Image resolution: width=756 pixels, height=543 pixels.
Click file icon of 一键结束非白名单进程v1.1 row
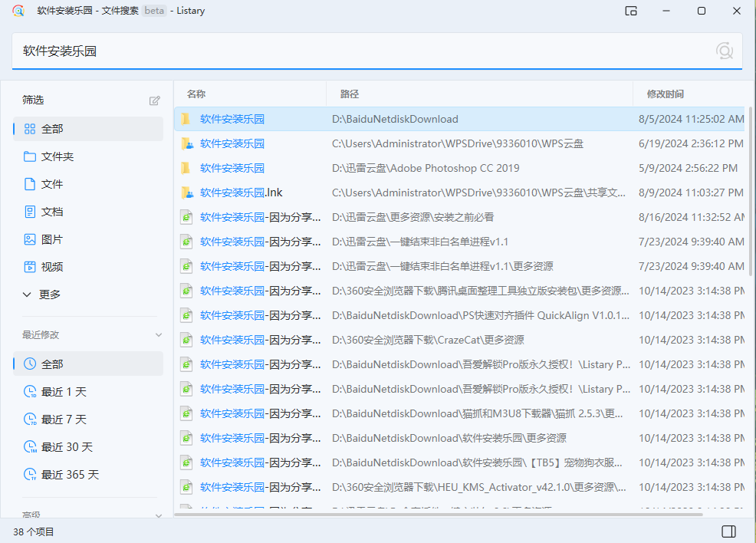(186, 242)
